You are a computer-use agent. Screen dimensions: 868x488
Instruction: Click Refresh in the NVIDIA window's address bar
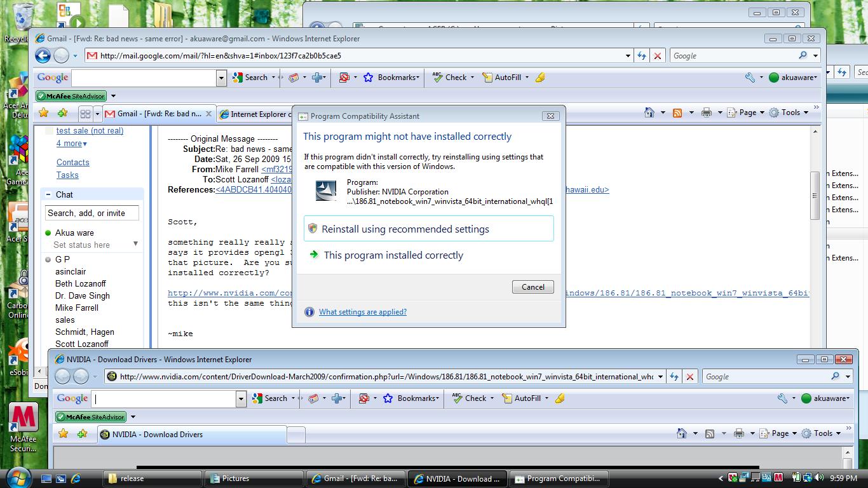674,377
